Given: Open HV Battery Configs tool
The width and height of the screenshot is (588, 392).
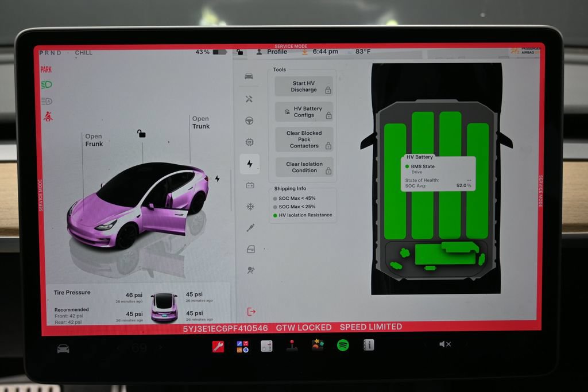Looking at the screenshot, I should point(304,112).
